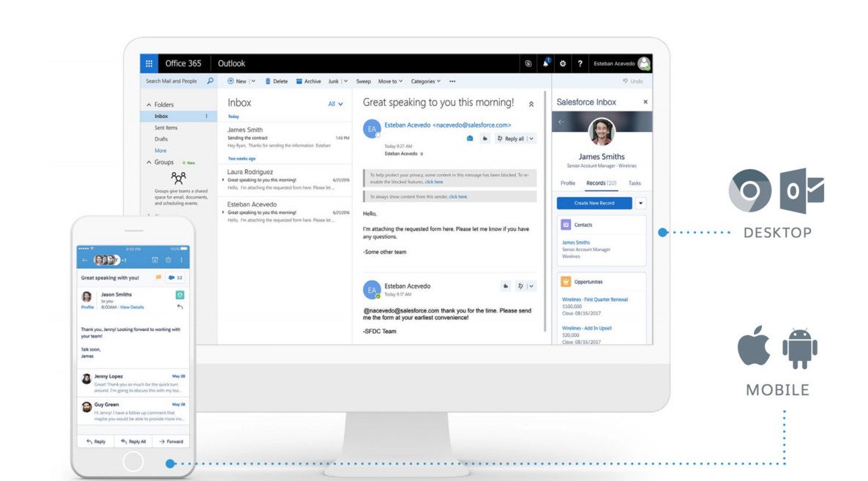The height and width of the screenshot is (481, 868).
Task: Open the settings gear in Outlook header
Action: (562, 64)
